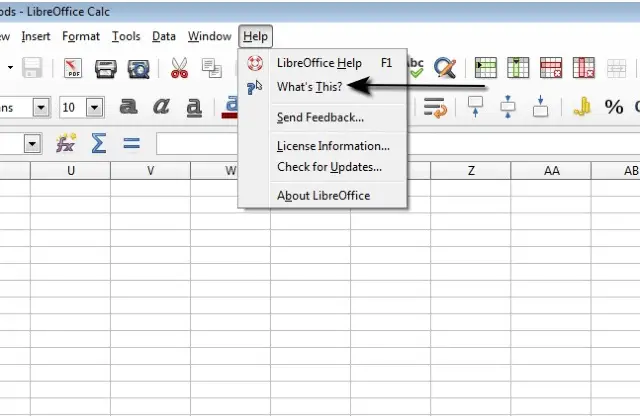This screenshot has height=418, width=640.
Task: Choose LibreOffice Help menu entry
Action: (323, 63)
